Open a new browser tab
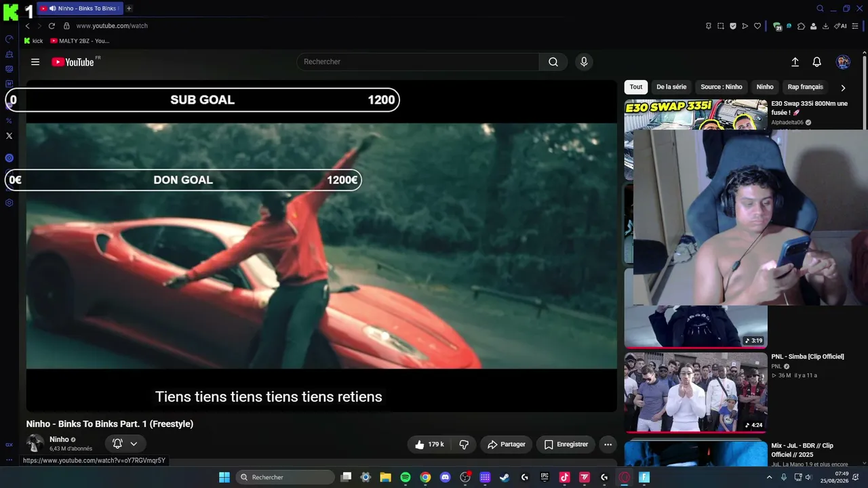This screenshot has height=488, width=868. point(129,8)
